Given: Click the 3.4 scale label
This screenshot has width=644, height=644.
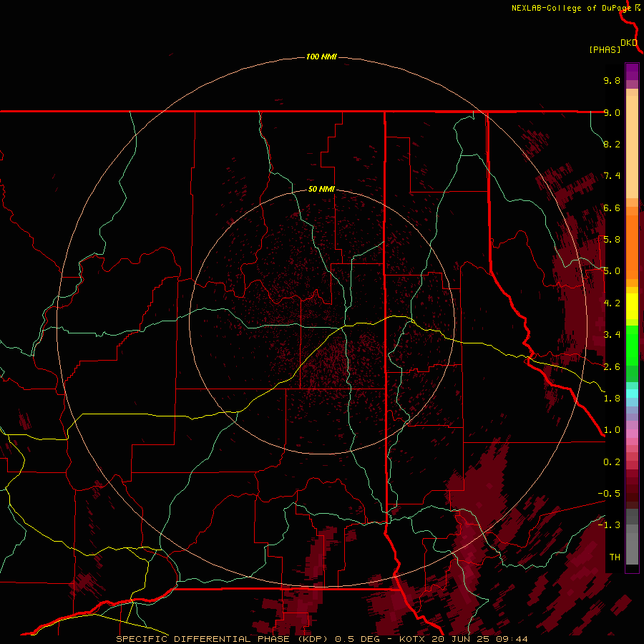Looking at the screenshot, I should coord(612,335).
